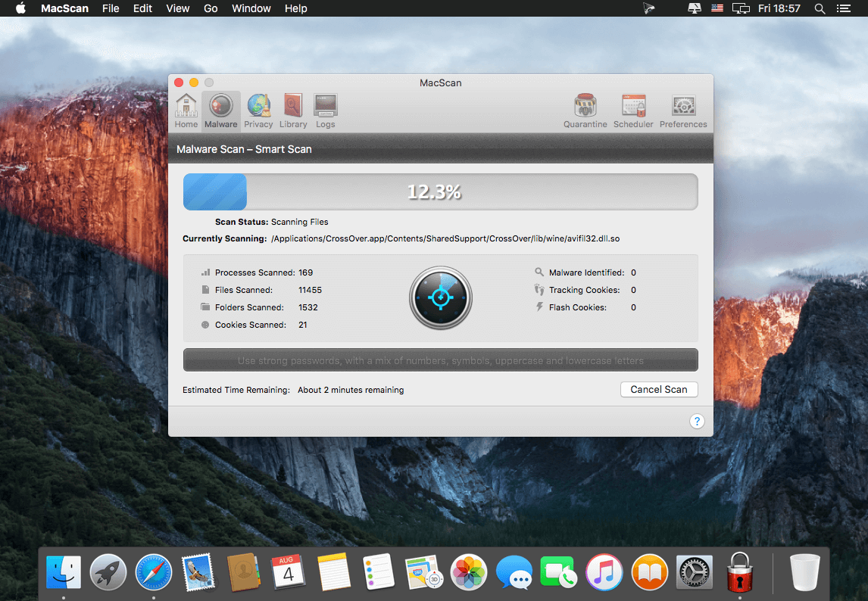Screen dimensions: 868x601
Task: Click 'About 2 minutes remaining' text
Action: [x=351, y=390]
